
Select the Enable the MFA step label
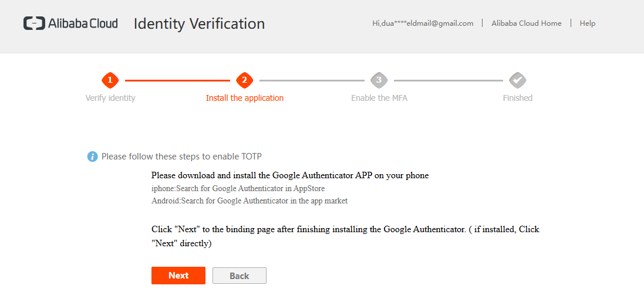[379, 98]
